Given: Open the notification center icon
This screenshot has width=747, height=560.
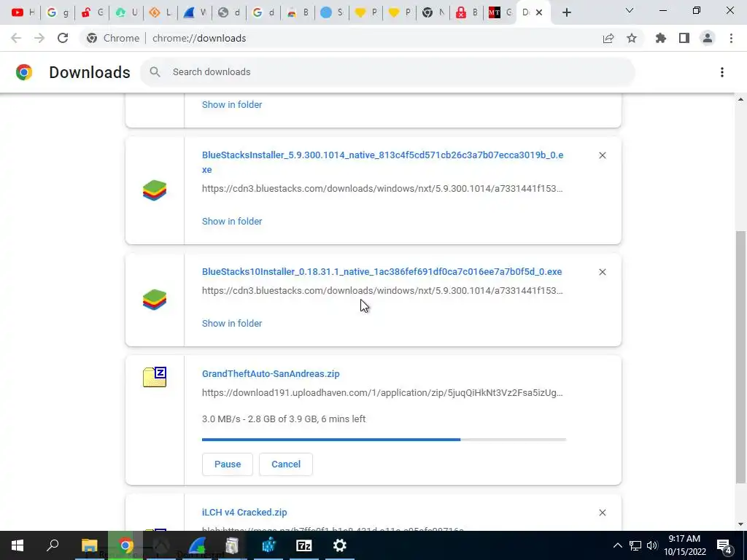Looking at the screenshot, I should [724, 545].
